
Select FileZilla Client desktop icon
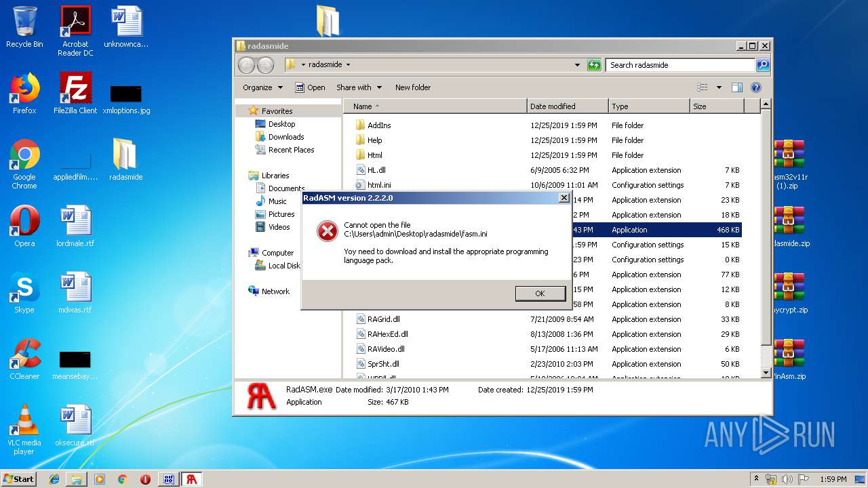point(75,94)
